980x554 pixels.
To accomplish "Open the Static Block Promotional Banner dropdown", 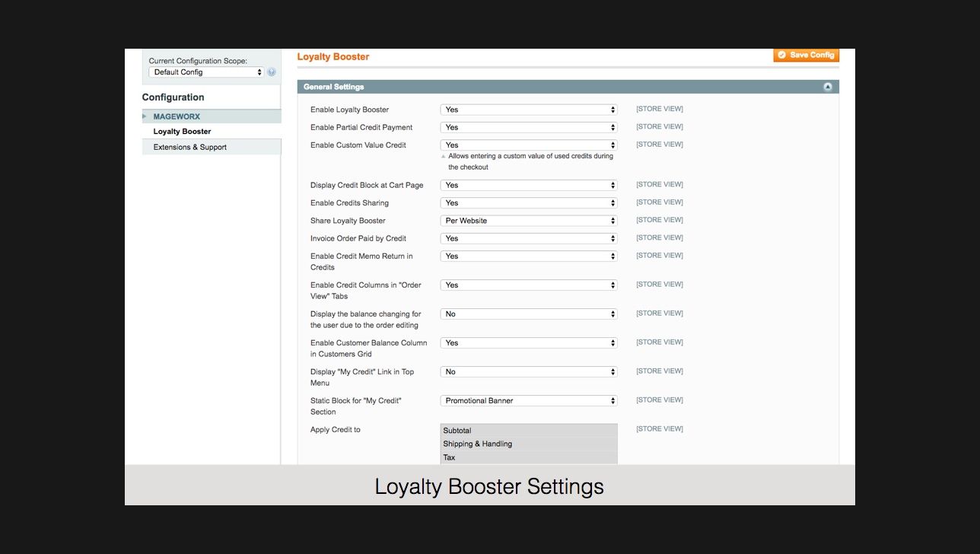I will coord(529,400).
